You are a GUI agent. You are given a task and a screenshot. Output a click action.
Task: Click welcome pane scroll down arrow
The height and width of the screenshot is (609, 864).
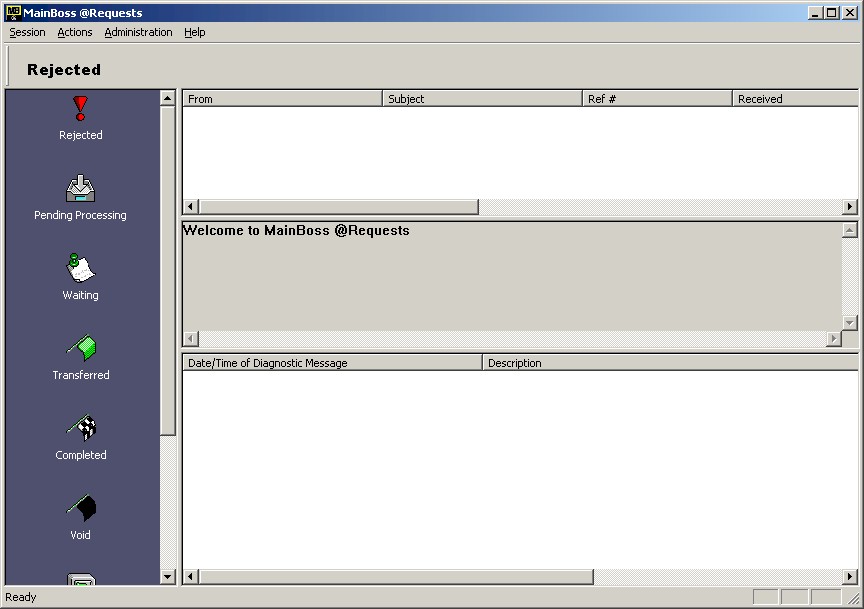[850, 323]
